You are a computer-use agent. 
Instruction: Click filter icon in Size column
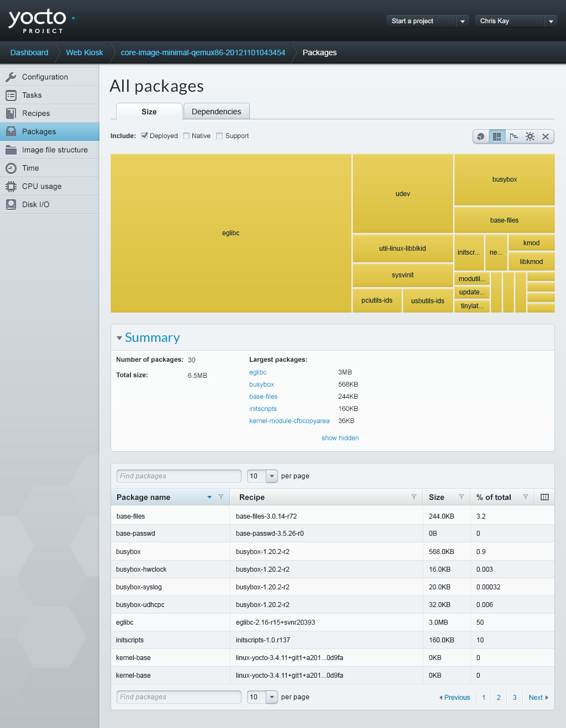pos(461,497)
